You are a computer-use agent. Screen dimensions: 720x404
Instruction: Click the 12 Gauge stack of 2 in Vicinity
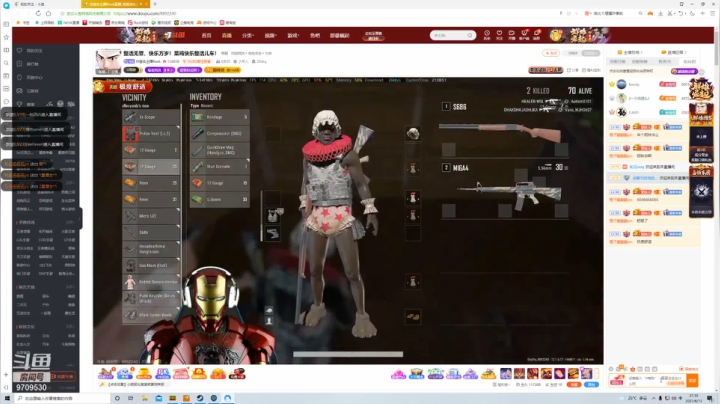[151, 150]
